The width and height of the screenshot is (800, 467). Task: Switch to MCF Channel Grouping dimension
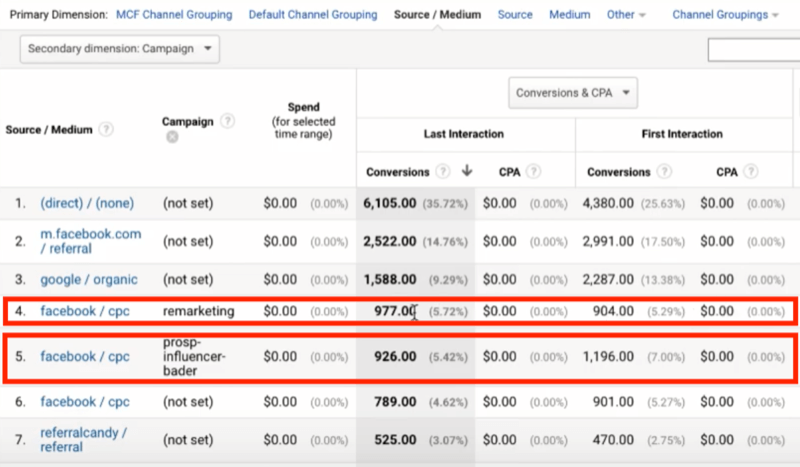pos(174,15)
